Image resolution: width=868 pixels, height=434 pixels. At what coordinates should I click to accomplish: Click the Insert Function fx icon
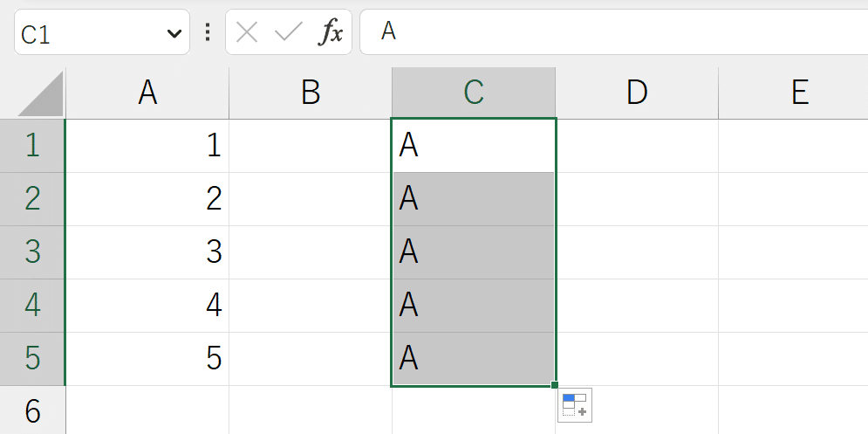331,32
